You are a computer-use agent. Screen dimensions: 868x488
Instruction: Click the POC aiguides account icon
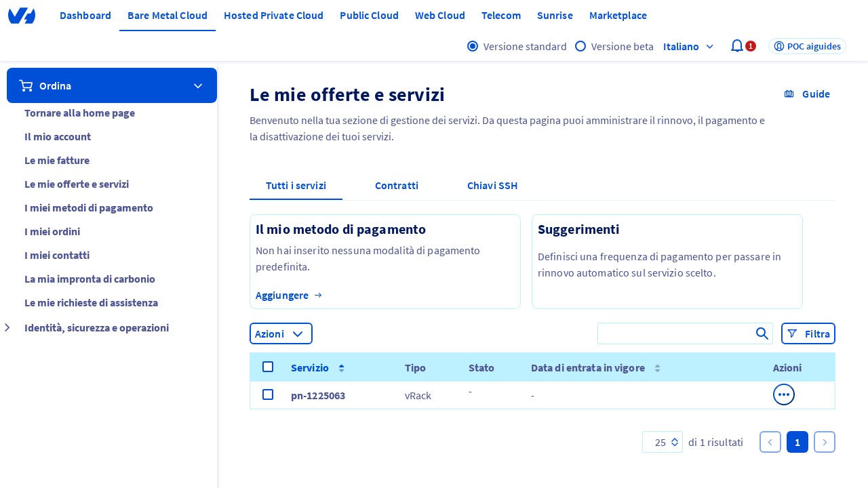click(779, 46)
